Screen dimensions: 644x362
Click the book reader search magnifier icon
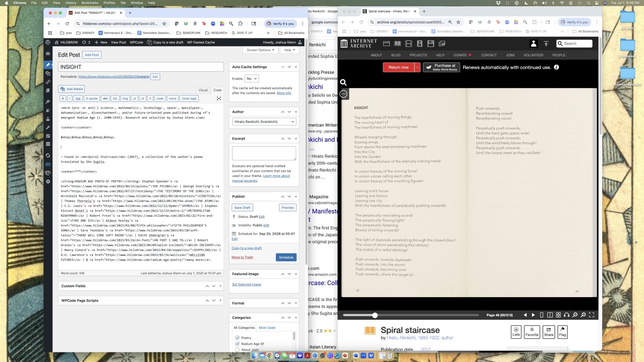[343, 83]
